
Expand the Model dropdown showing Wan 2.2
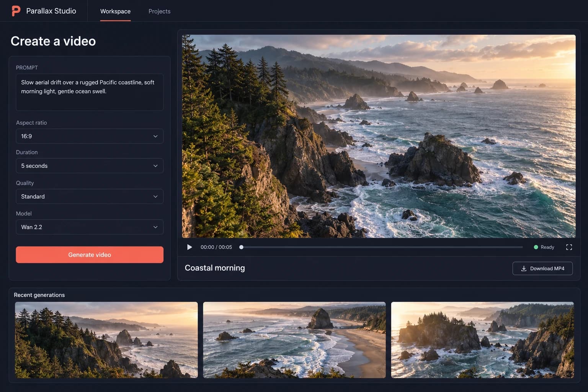point(90,227)
